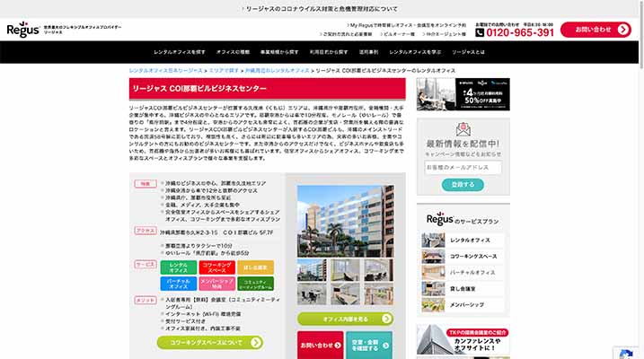Click the pink メンバーシップ service tag

(x=216, y=284)
